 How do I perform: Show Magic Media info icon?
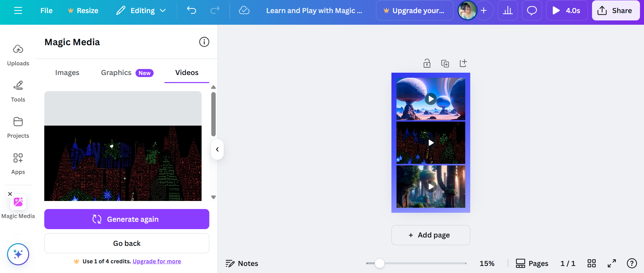[x=204, y=42]
